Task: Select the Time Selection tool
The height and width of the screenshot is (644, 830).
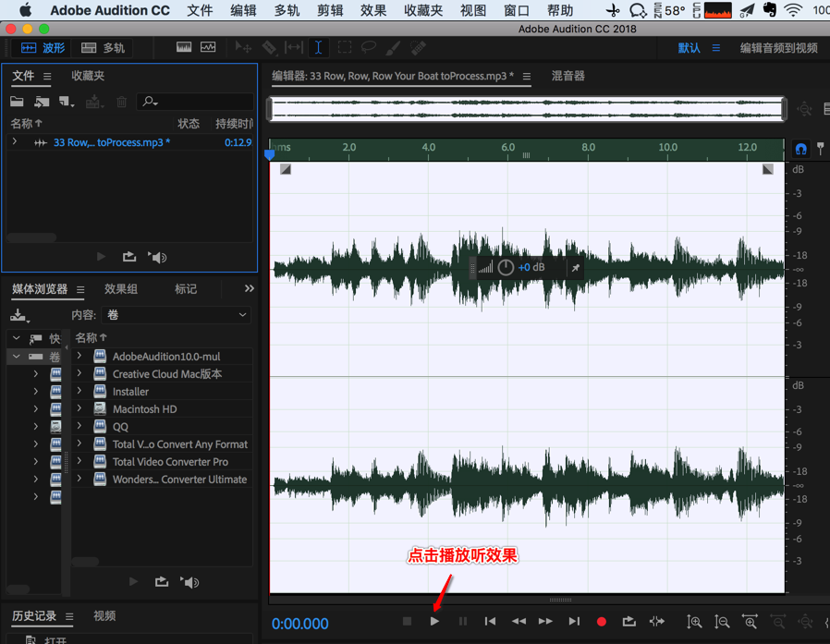Action: 318,48
